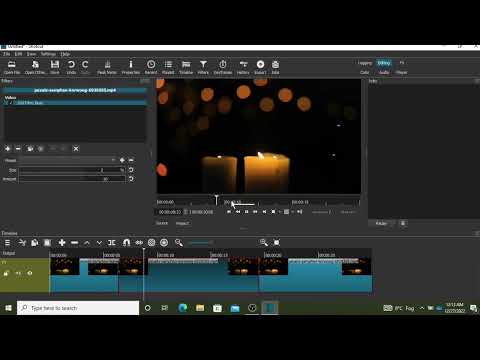Show the Peak Meter panel

pyautogui.click(x=107, y=67)
